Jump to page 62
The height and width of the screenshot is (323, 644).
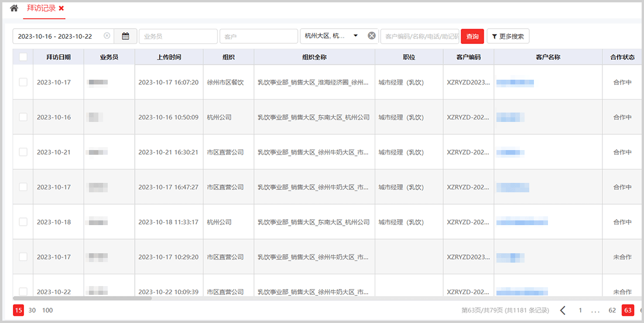[612, 311]
